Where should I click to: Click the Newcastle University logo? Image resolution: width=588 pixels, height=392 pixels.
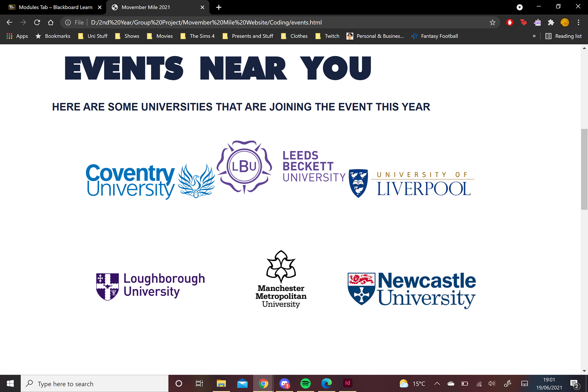click(x=412, y=290)
